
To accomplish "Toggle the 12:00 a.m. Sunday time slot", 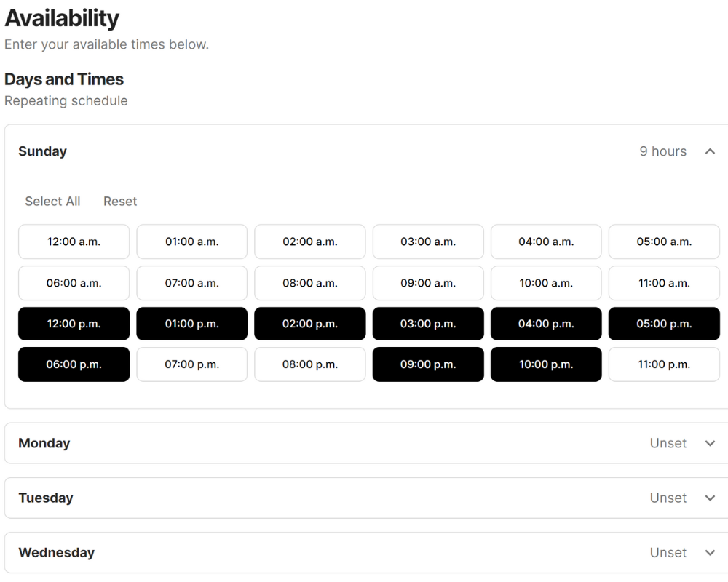I will click(x=74, y=242).
